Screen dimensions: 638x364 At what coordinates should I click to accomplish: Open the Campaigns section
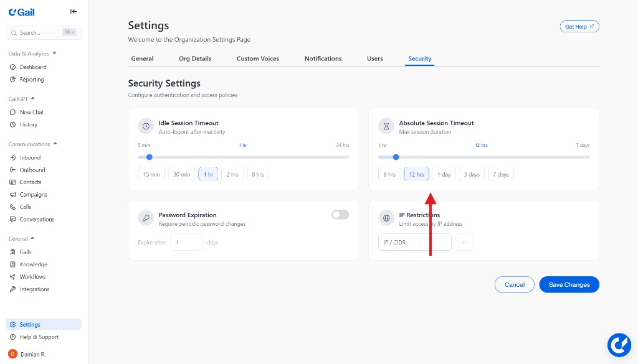pos(33,195)
